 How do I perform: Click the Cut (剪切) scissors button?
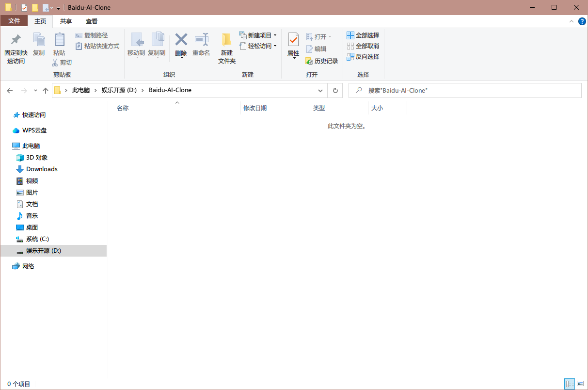tap(62, 63)
